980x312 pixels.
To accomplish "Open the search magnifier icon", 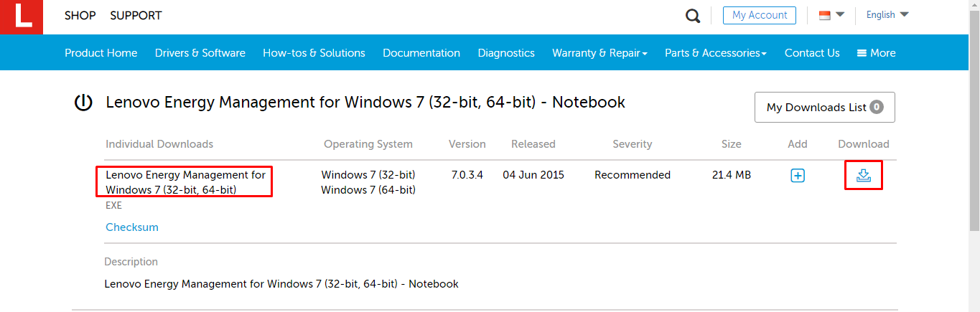I will pyautogui.click(x=692, y=16).
